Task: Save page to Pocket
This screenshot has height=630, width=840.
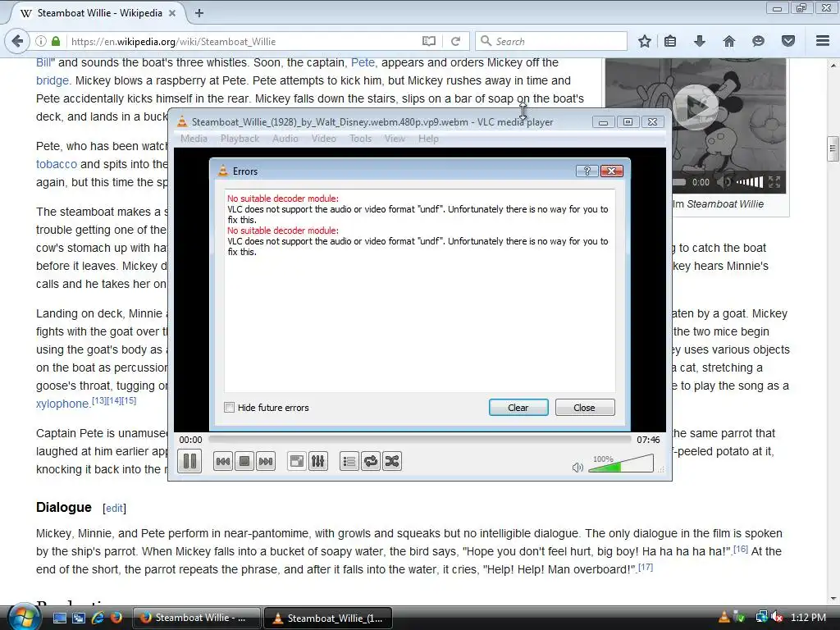Action: click(788, 41)
